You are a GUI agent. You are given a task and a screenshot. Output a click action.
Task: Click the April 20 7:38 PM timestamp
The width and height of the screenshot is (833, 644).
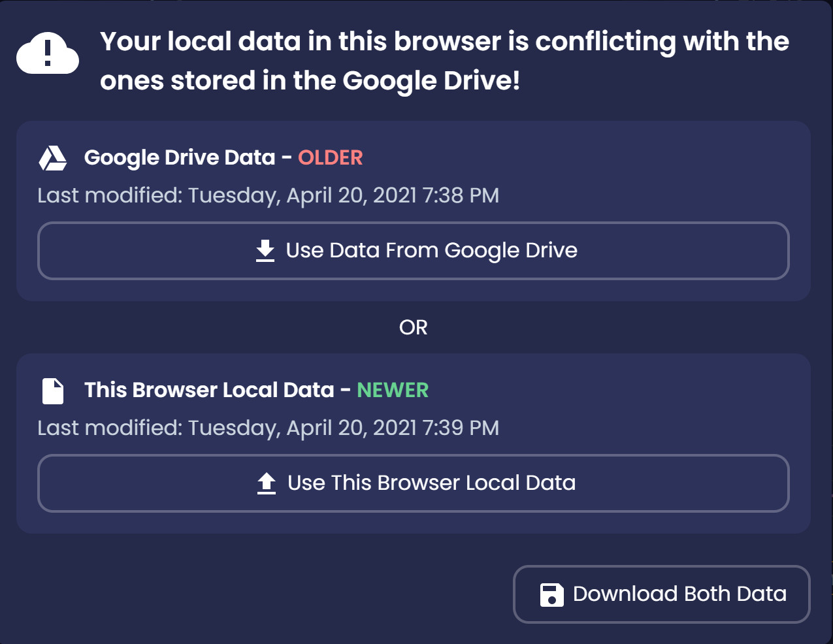268,195
